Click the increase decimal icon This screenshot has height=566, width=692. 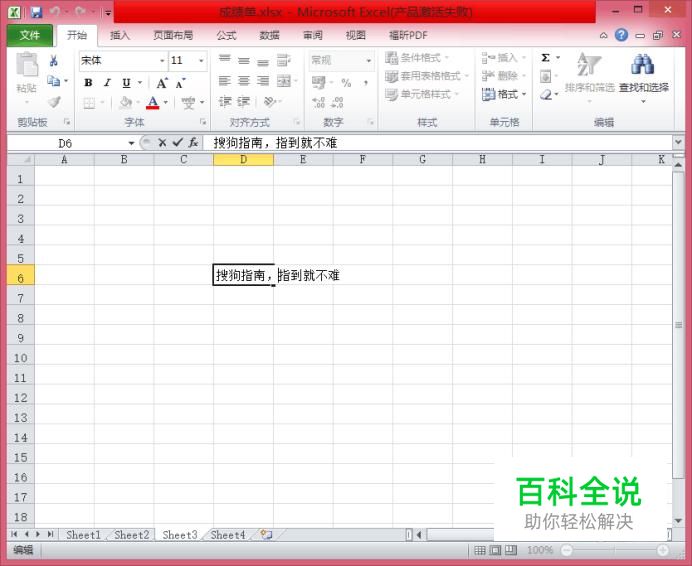319,102
